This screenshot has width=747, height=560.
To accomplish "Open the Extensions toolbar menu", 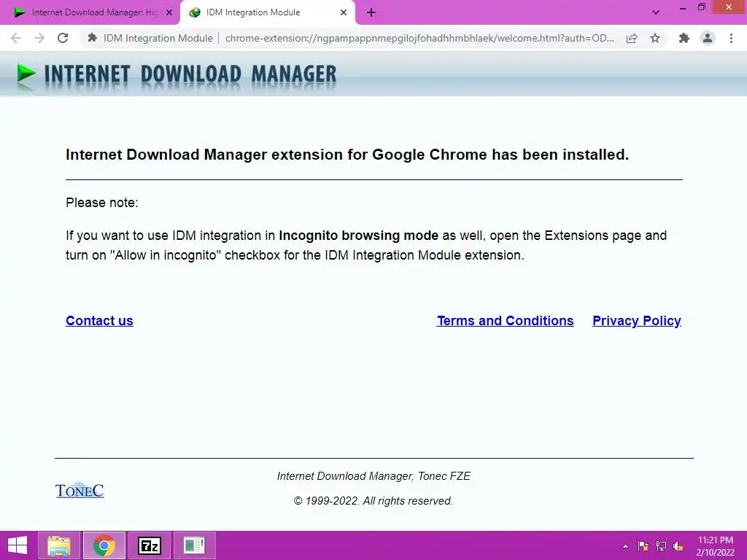I will tap(684, 38).
